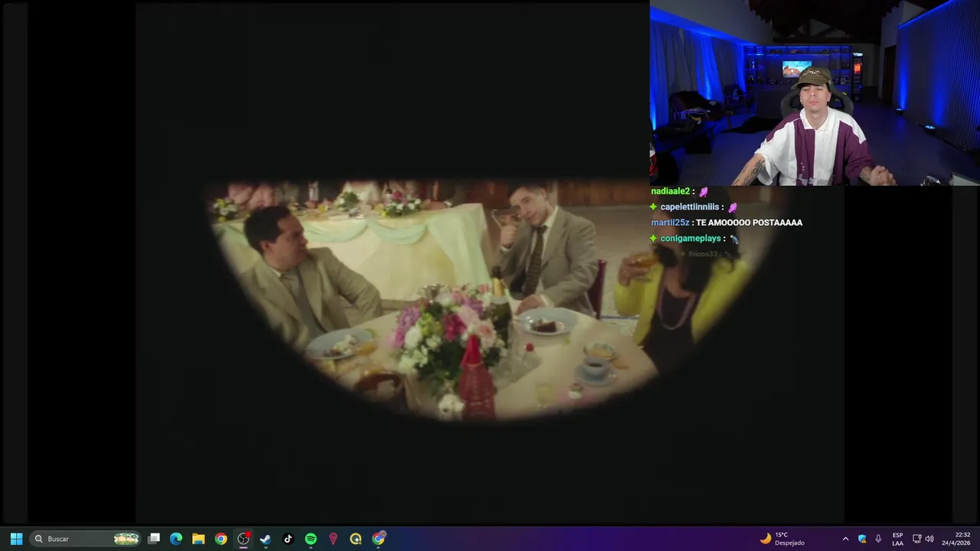This screenshot has width=980, height=551.
Task: Open the Chrome profile window with avatar badge
Action: point(378,539)
